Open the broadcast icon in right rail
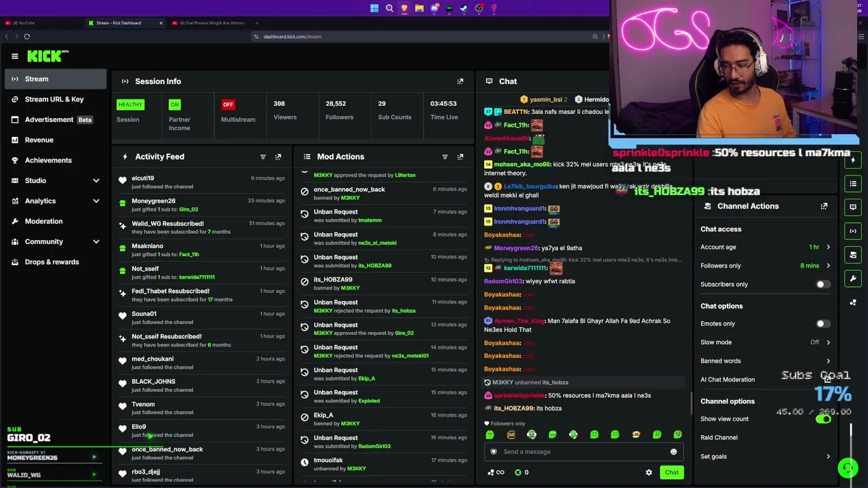The image size is (868, 488). tap(853, 231)
